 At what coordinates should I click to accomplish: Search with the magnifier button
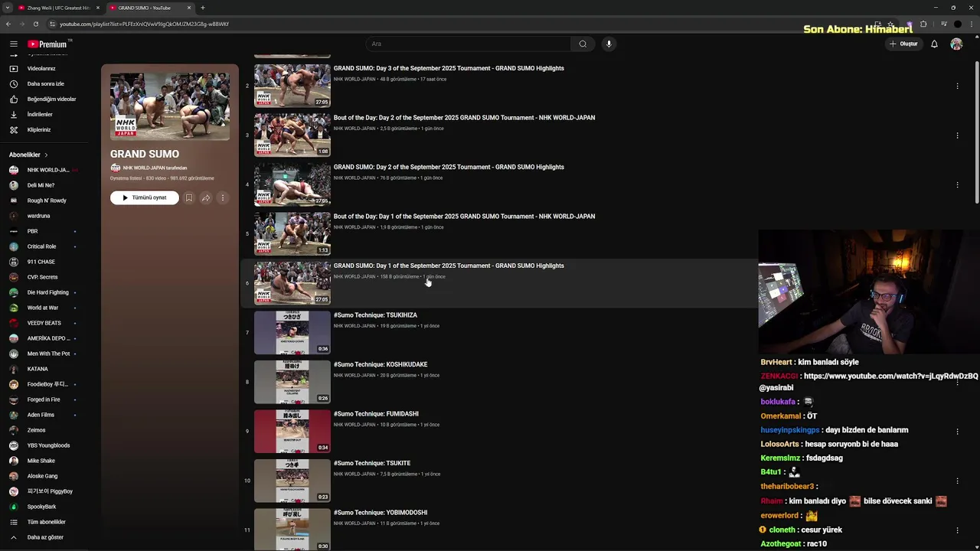pyautogui.click(x=583, y=44)
